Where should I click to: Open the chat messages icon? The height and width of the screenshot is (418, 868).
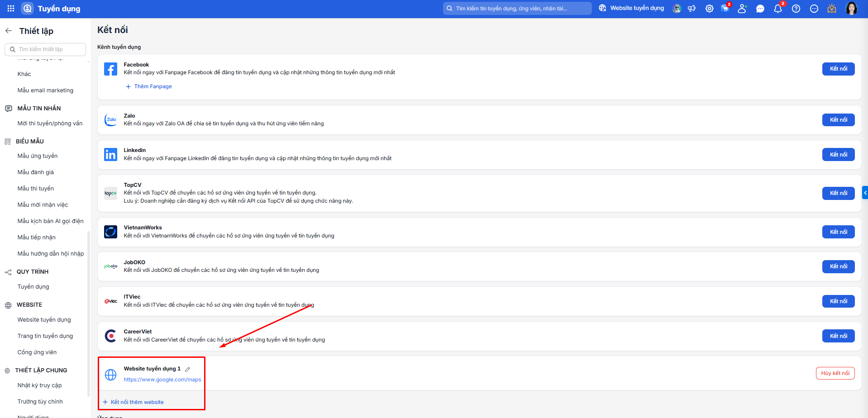pos(760,9)
